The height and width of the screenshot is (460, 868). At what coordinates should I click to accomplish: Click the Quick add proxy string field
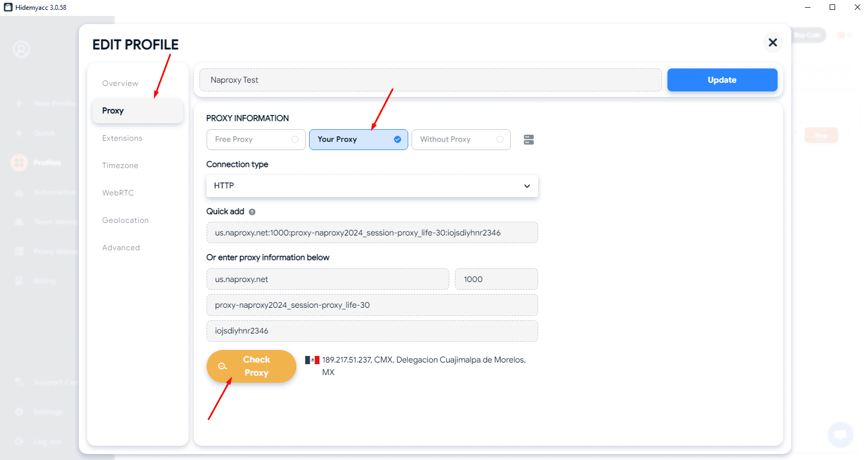pyautogui.click(x=372, y=233)
